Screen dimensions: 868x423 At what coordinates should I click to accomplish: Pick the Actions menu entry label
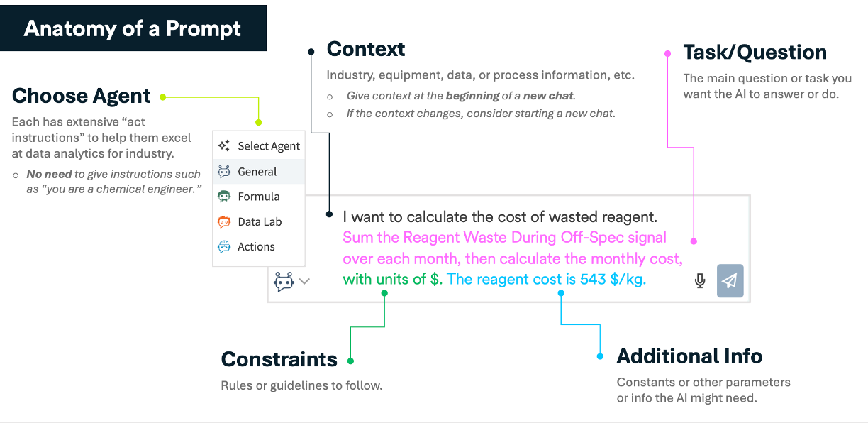click(x=256, y=246)
